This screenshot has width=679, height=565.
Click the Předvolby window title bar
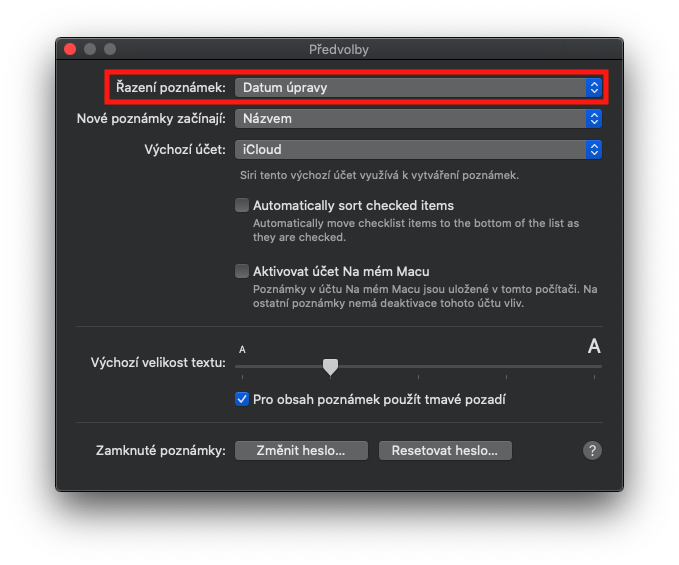pyautogui.click(x=339, y=49)
